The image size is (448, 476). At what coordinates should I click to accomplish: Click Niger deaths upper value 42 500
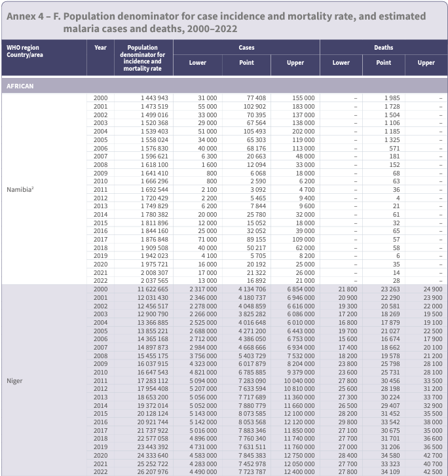[433, 472]
